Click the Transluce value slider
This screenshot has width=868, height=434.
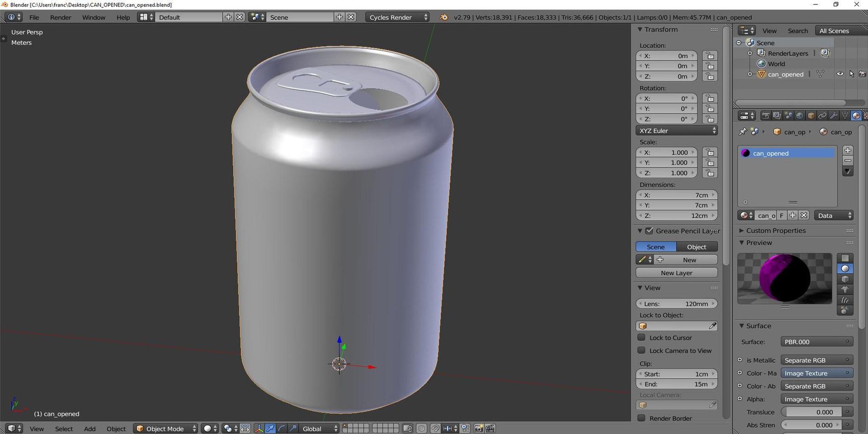(x=811, y=412)
